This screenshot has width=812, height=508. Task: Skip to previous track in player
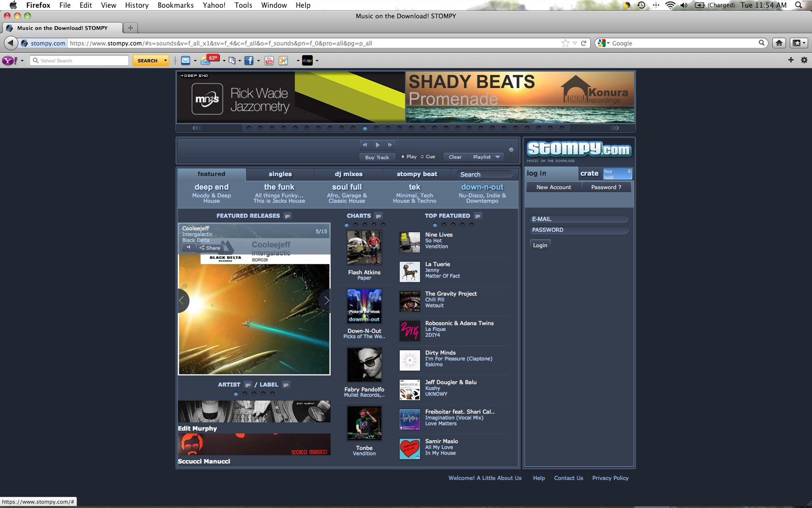point(365,145)
